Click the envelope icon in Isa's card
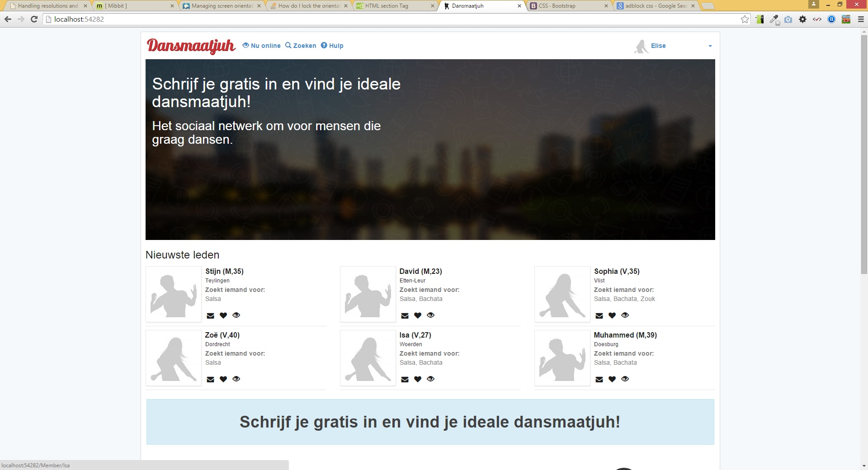 point(405,379)
